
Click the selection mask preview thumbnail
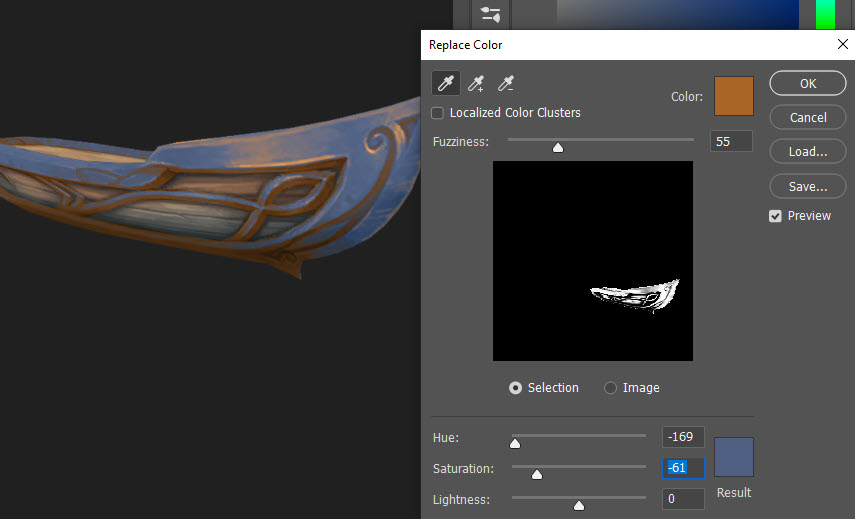(593, 261)
